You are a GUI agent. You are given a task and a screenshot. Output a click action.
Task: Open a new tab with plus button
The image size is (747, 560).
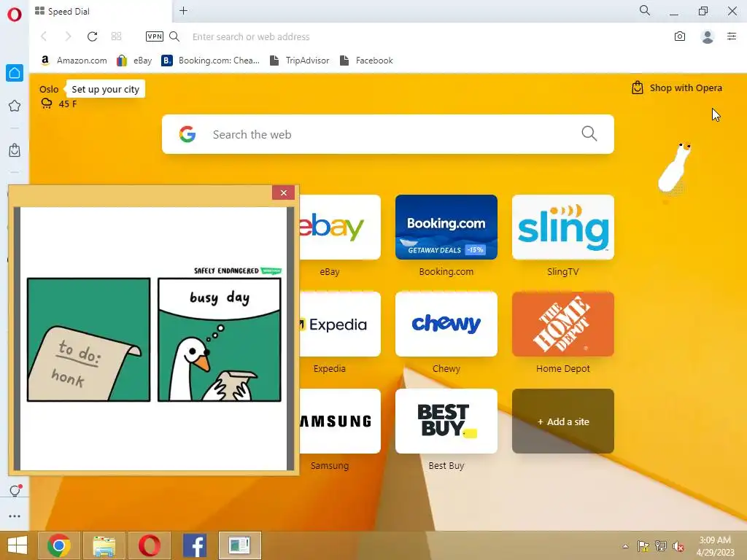tap(183, 10)
